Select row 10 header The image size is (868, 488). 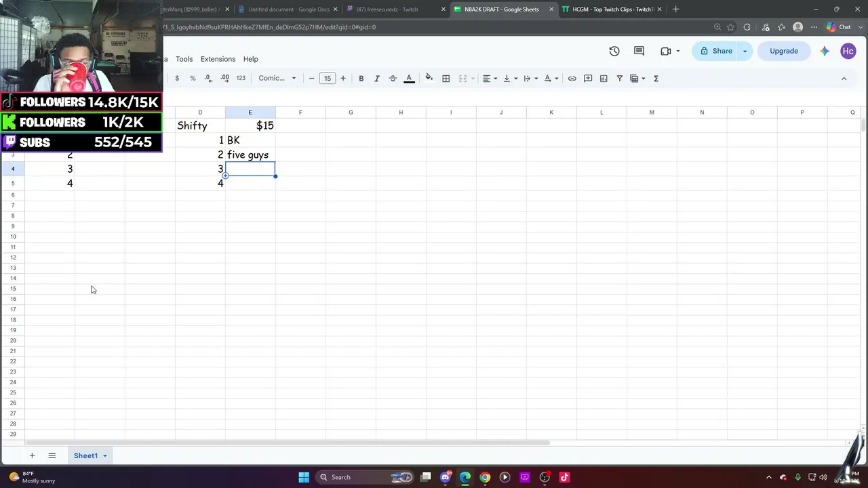click(13, 237)
